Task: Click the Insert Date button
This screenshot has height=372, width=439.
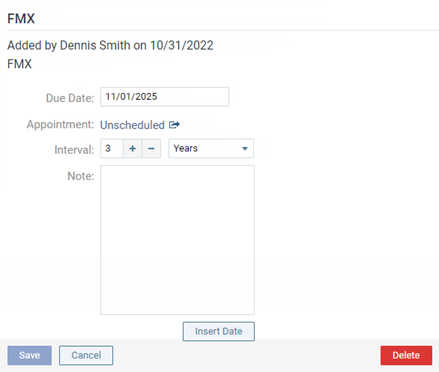Action: pos(219,331)
